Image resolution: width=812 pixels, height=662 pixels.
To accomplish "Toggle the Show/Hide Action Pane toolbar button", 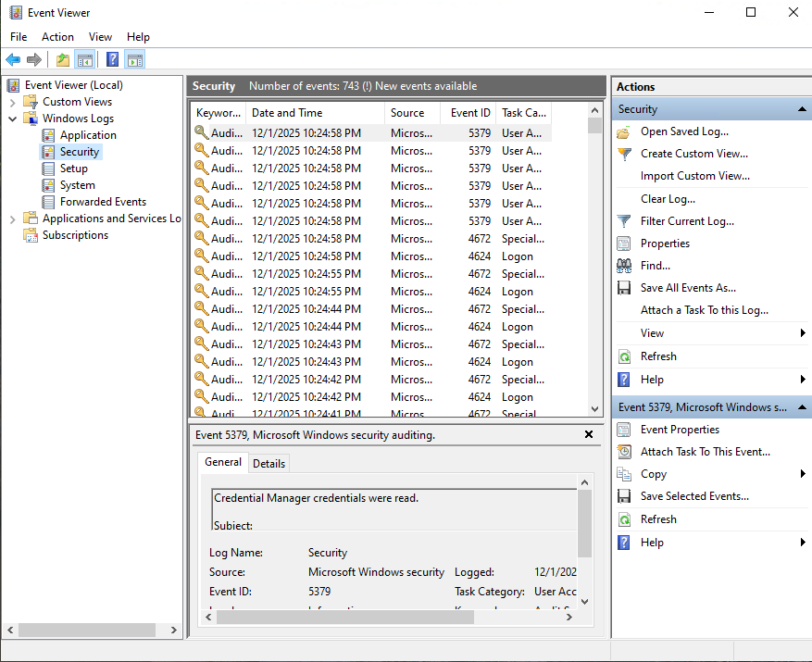I will (135, 60).
